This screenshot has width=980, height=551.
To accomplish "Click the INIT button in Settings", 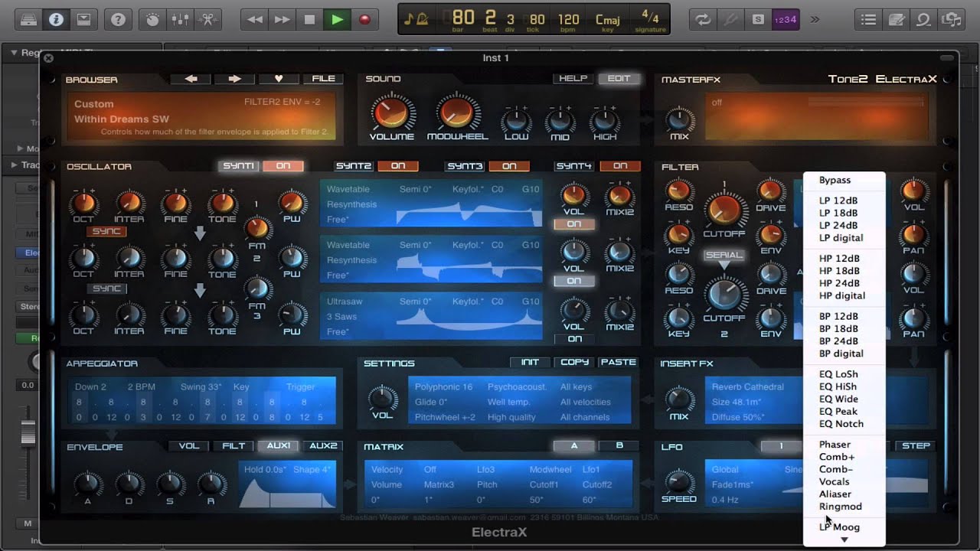I will (x=530, y=363).
